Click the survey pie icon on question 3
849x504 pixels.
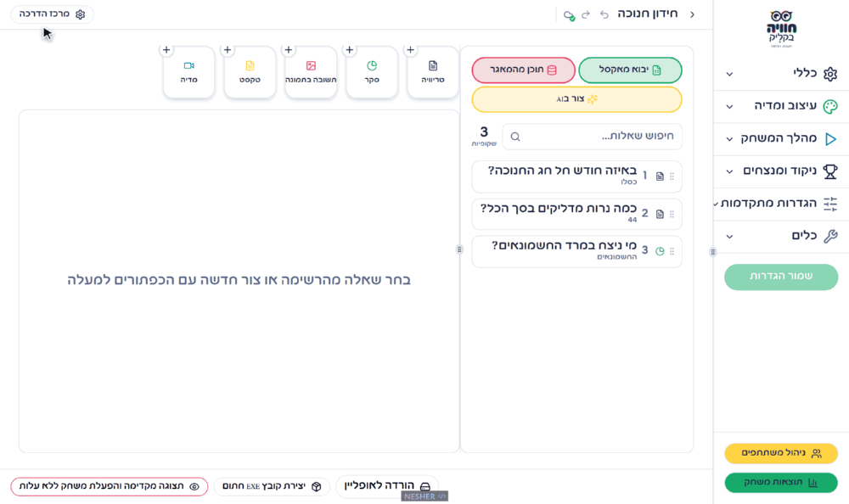(x=660, y=251)
